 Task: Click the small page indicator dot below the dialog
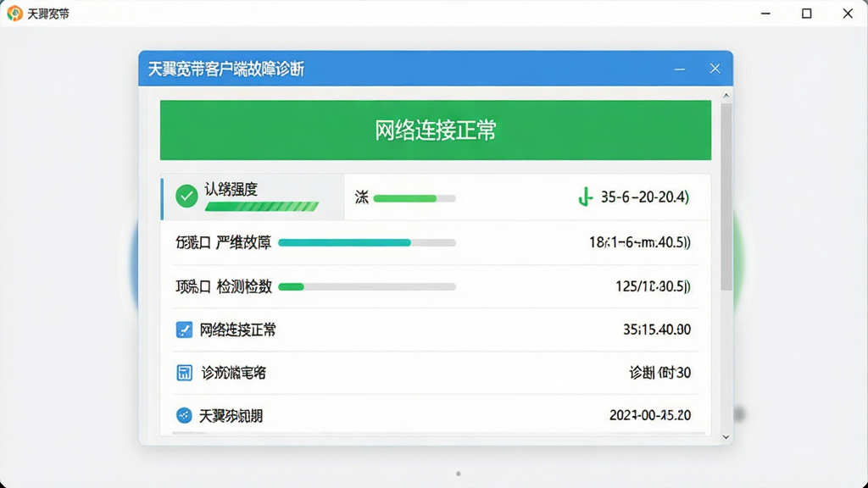point(459,474)
